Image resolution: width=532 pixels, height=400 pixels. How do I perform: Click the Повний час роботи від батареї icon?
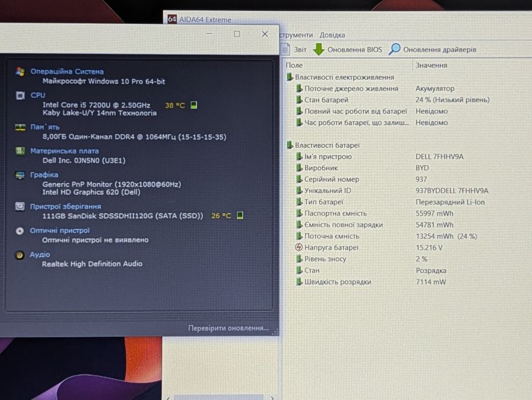click(299, 111)
